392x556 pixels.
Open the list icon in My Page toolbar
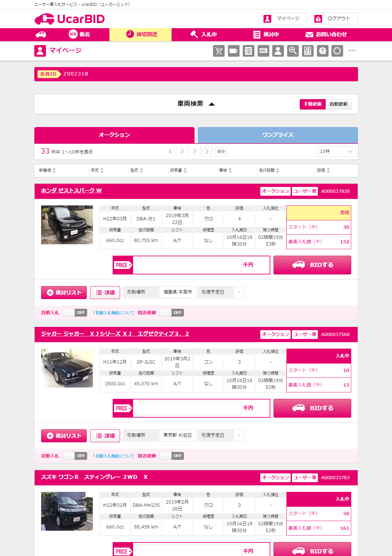tap(249, 51)
